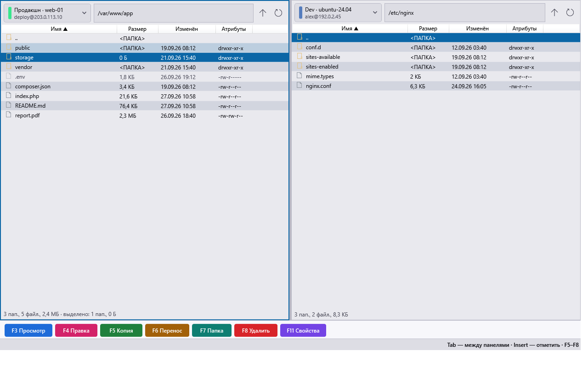Select the .env file row

(x=145, y=77)
